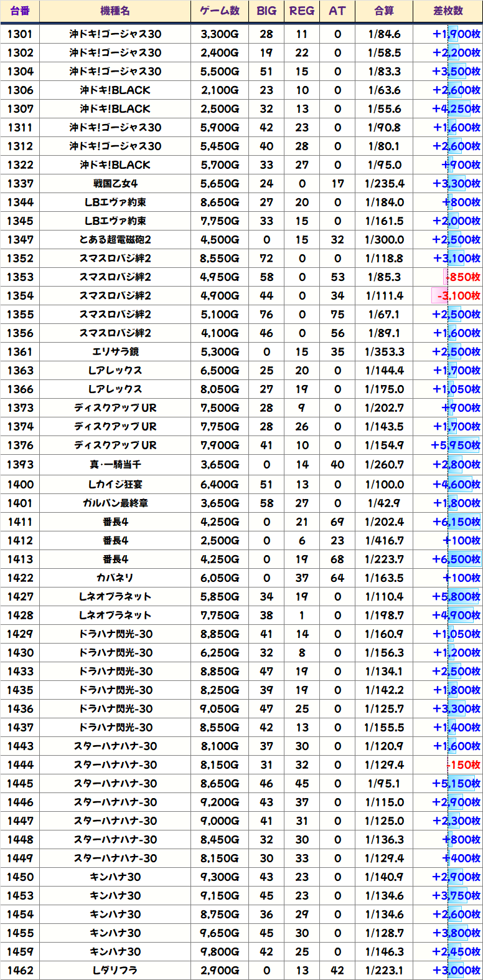Click the 台番 column header
The height and width of the screenshot is (980, 483).
[x=20, y=11]
